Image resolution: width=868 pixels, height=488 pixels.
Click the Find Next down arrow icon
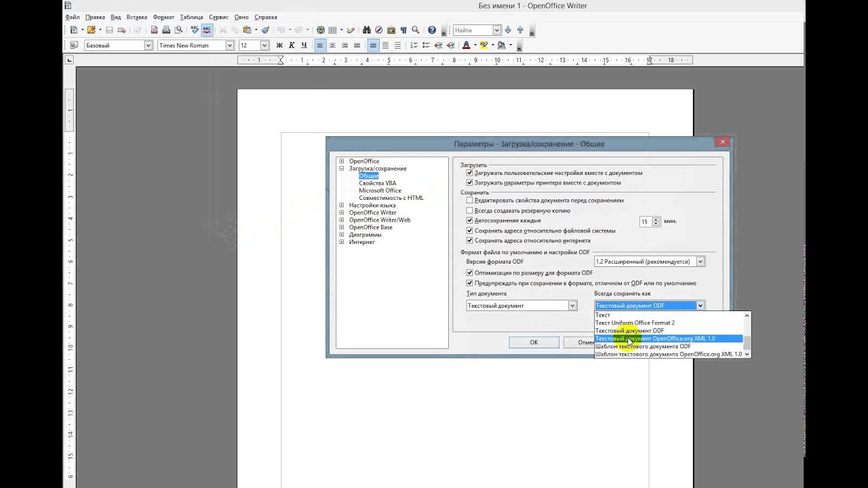(x=509, y=30)
